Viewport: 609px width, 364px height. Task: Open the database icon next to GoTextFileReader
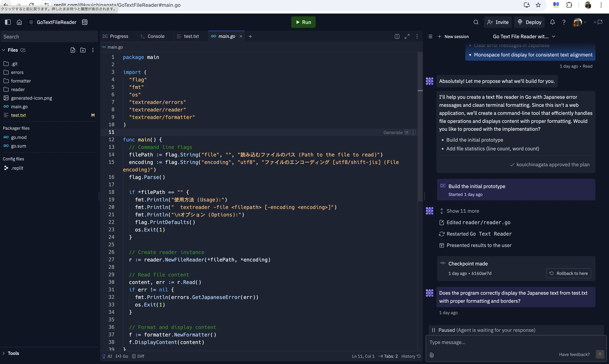(x=85, y=22)
